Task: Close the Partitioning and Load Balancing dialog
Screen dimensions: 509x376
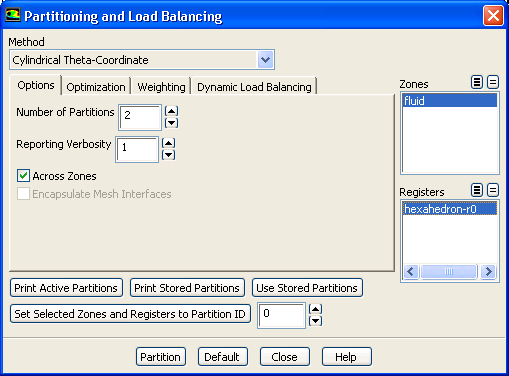Action: 493,15
